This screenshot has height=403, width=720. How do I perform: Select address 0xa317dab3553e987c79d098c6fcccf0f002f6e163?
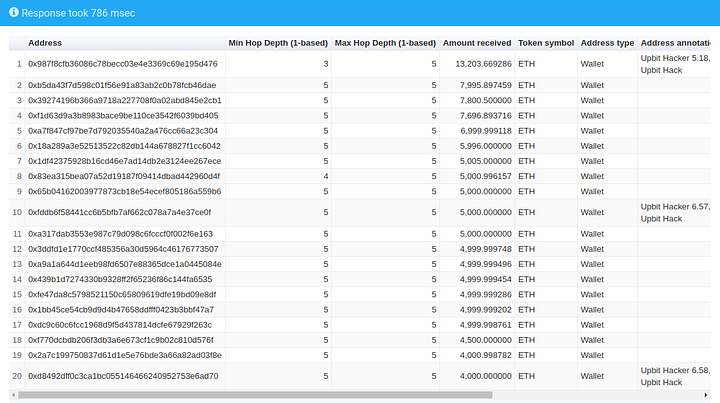[120, 234]
